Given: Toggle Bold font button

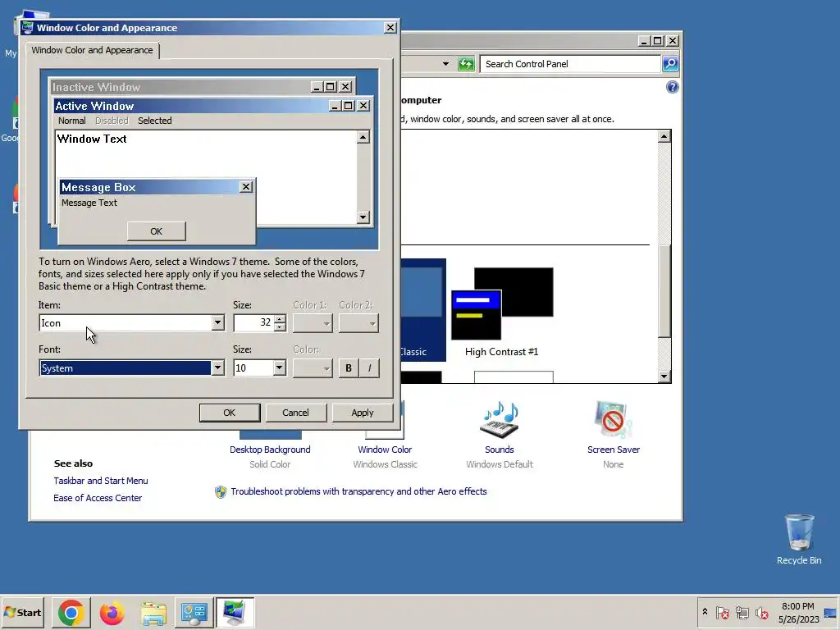Looking at the screenshot, I should [x=349, y=368].
